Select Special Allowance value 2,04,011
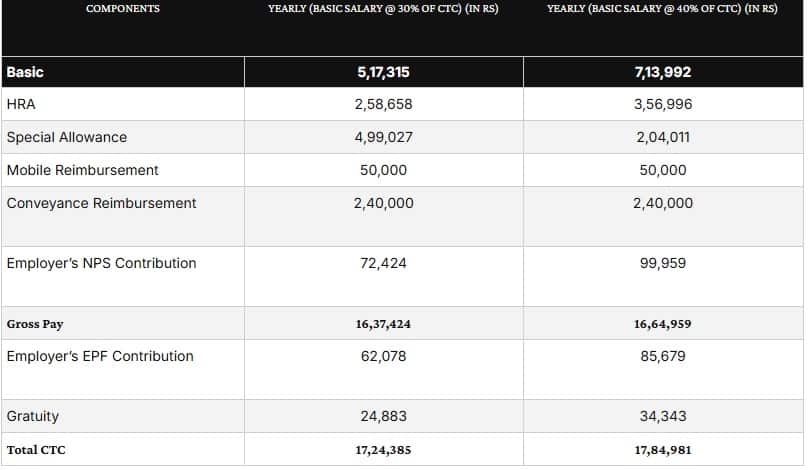The image size is (810, 470). coord(663,137)
